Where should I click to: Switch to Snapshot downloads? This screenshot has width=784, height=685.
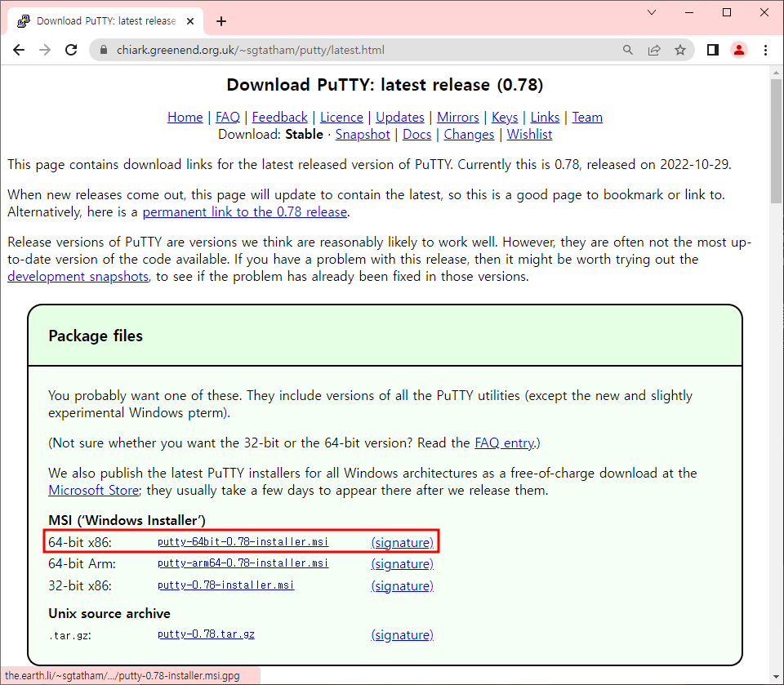363,135
